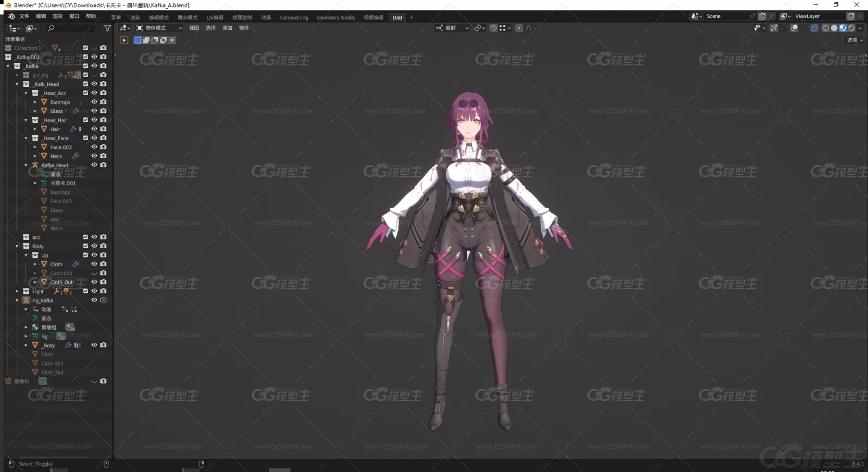Click the Cloth object wrench icon
This screenshot has width=868, height=472.
(75, 264)
